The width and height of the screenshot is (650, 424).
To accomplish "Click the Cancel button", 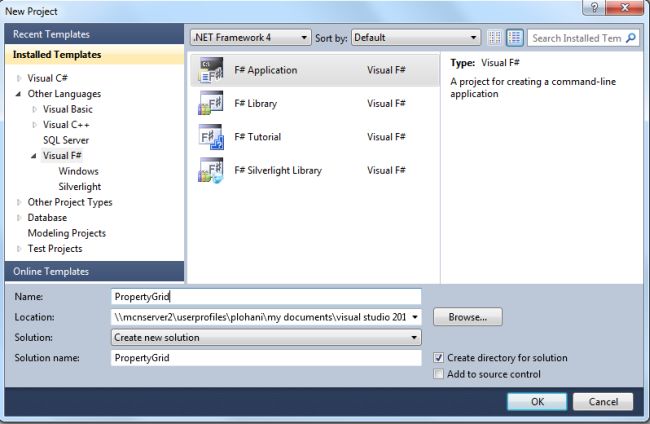I will [x=603, y=402].
